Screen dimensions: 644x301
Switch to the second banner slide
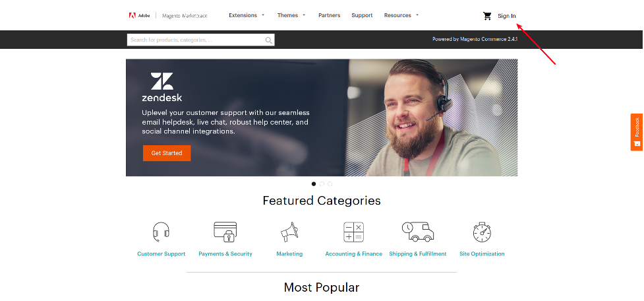(x=322, y=184)
